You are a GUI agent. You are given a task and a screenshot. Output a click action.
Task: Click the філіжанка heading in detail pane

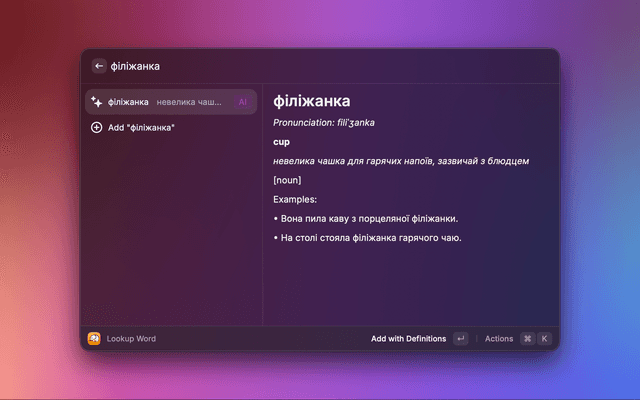point(312,101)
